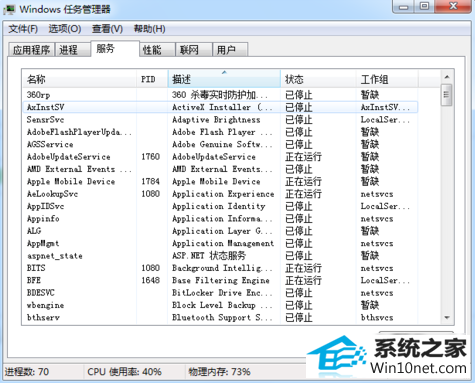
Task: Click PID 1648 cell
Action: pos(151,280)
